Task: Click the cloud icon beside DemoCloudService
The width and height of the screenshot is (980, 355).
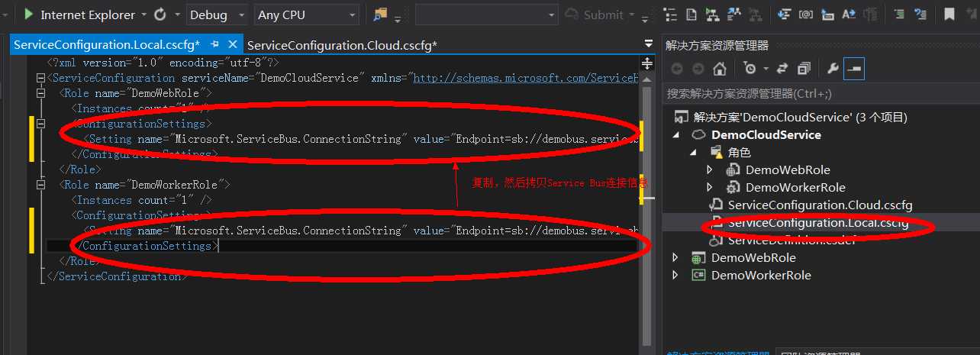Action: pyautogui.click(x=698, y=134)
